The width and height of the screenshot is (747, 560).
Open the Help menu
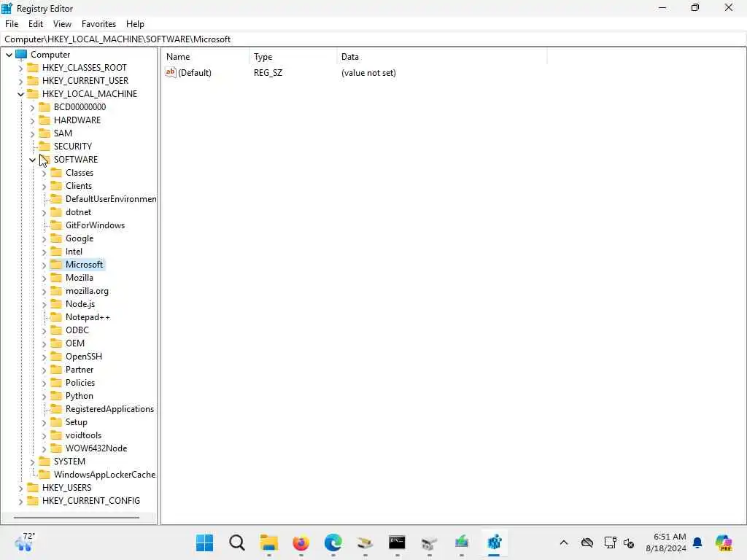(135, 24)
